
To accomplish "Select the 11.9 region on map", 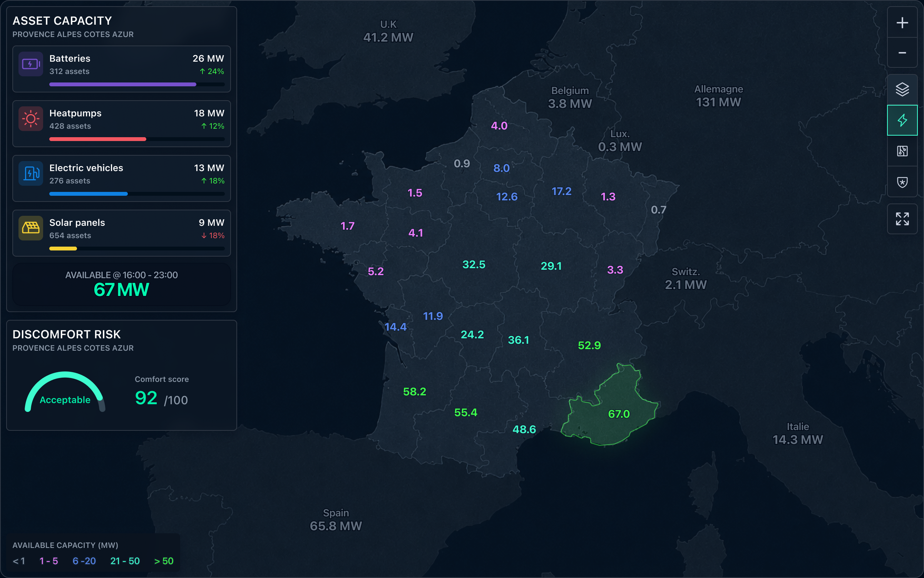I will [433, 316].
